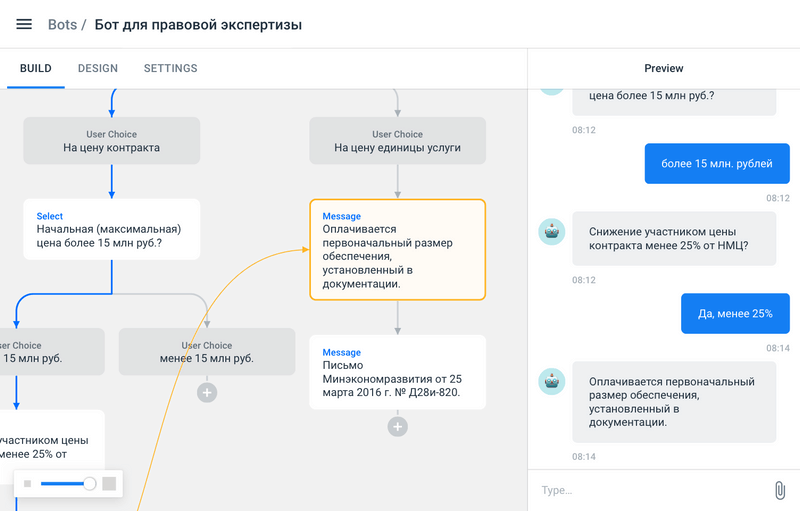Focus the preview 'Type...' message field
800x511 pixels.
(x=650, y=490)
